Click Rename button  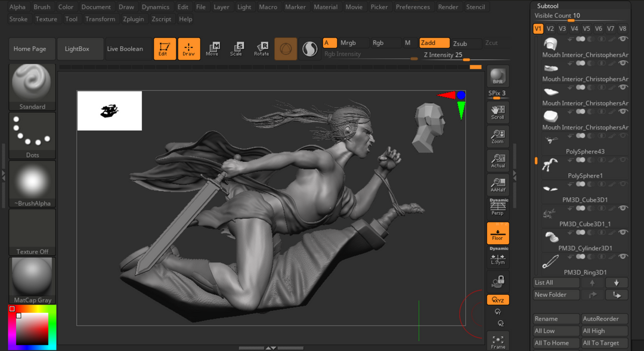(556, 319)
